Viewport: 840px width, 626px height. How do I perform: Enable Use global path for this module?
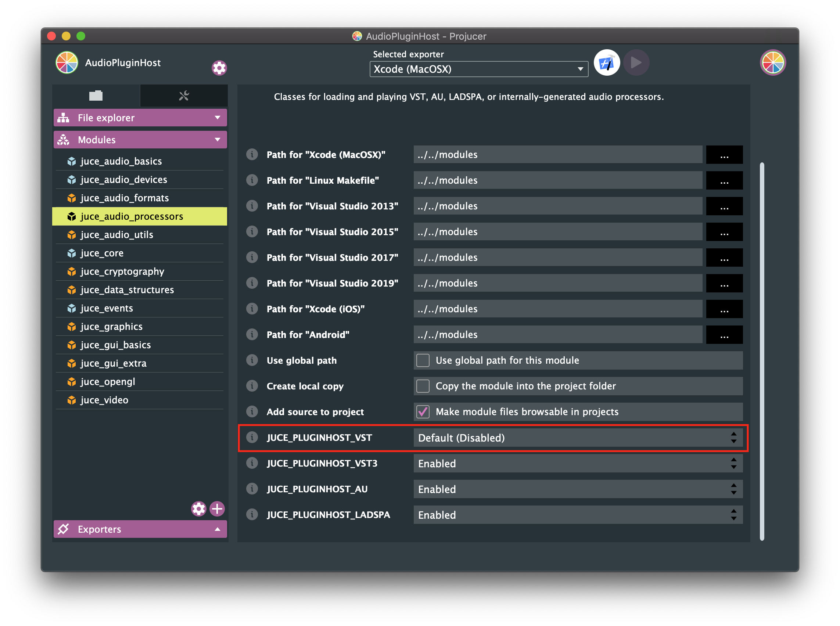[x=423, y=360]
